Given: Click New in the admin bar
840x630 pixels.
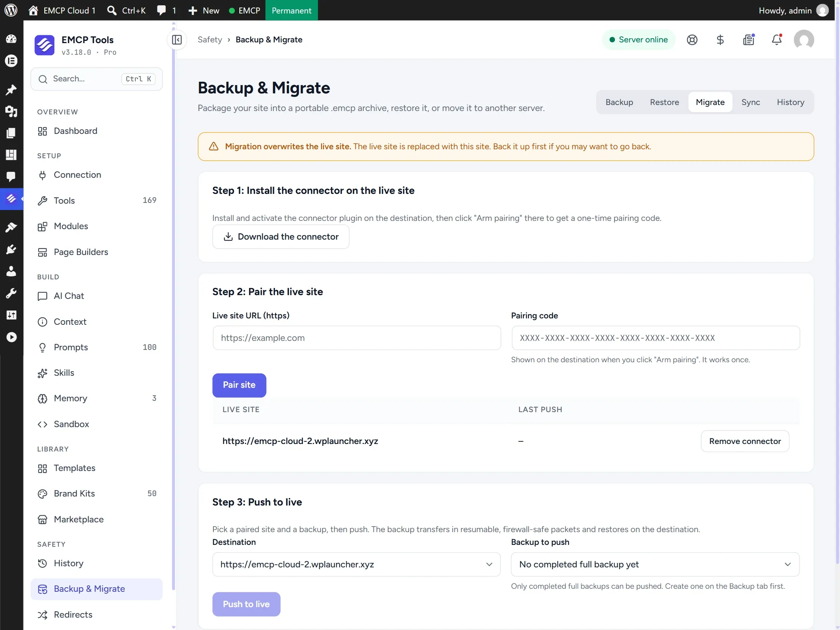Looking at the screenshot, I should coord(204,10).
